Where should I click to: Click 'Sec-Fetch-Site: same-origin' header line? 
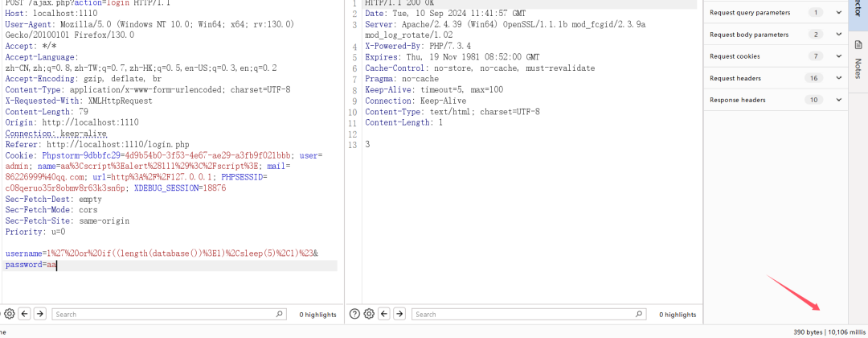tap(67, 221)
